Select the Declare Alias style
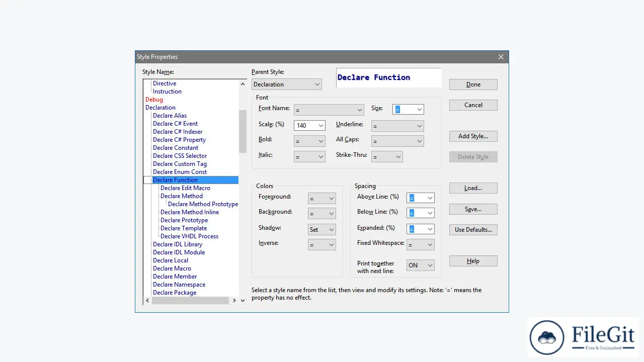644x362 pixels. tap(170, 116)
